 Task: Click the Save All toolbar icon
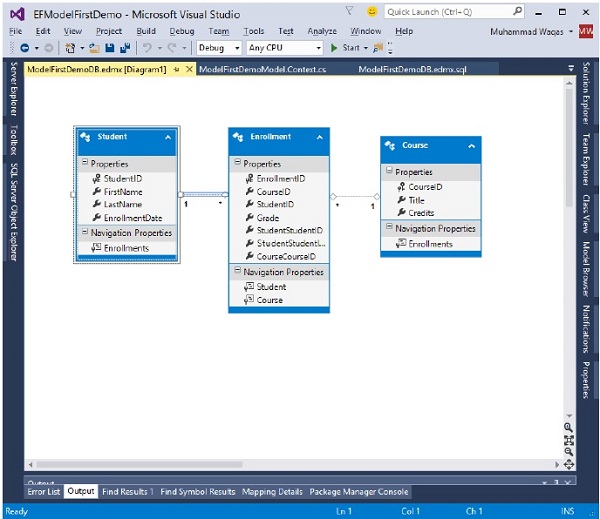[x=125, y=48]
